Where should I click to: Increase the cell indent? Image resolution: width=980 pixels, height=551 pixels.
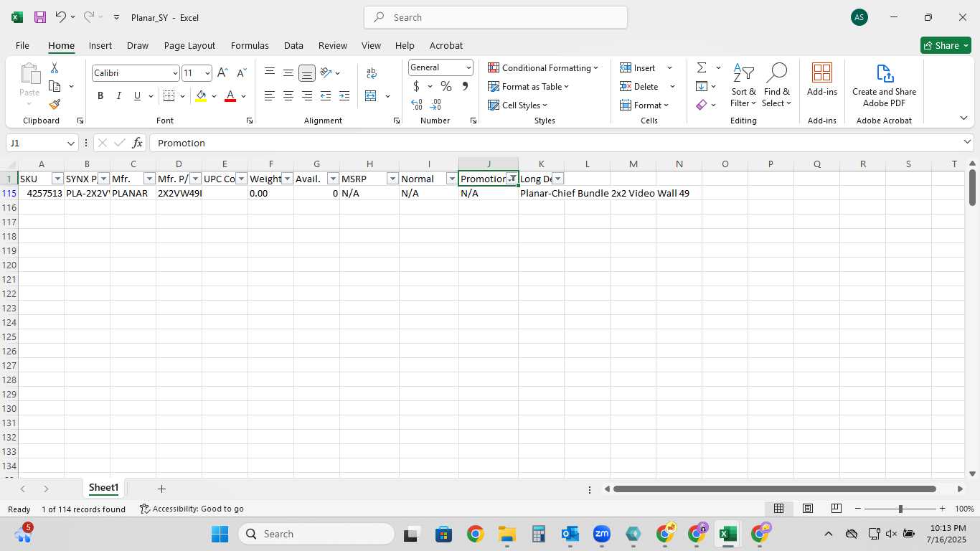click(x=344, y=96)
